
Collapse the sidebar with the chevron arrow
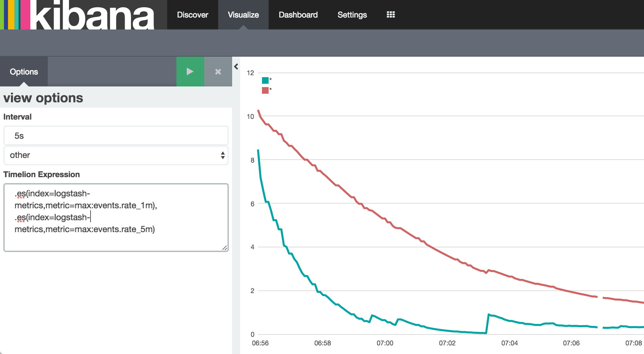click(236, 67)
